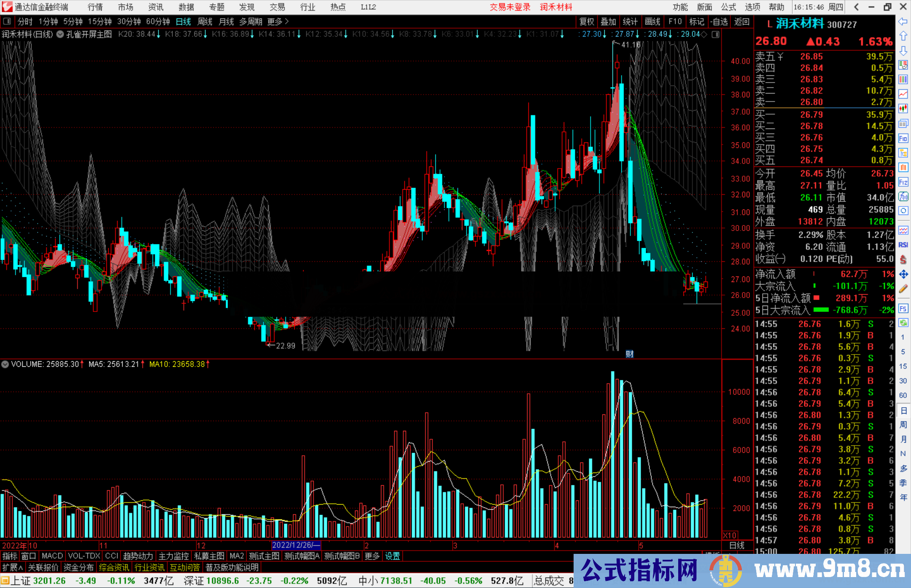Click the 2022/12/26 date marker on timeline
911x588 pixels.
(296, 545)
